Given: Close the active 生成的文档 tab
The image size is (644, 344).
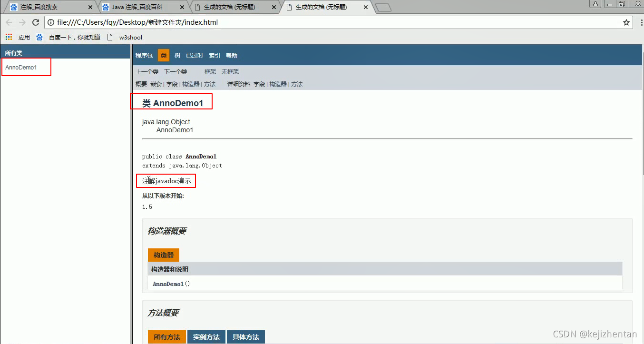Looking at the screenshot, I should tap(365, 8).
